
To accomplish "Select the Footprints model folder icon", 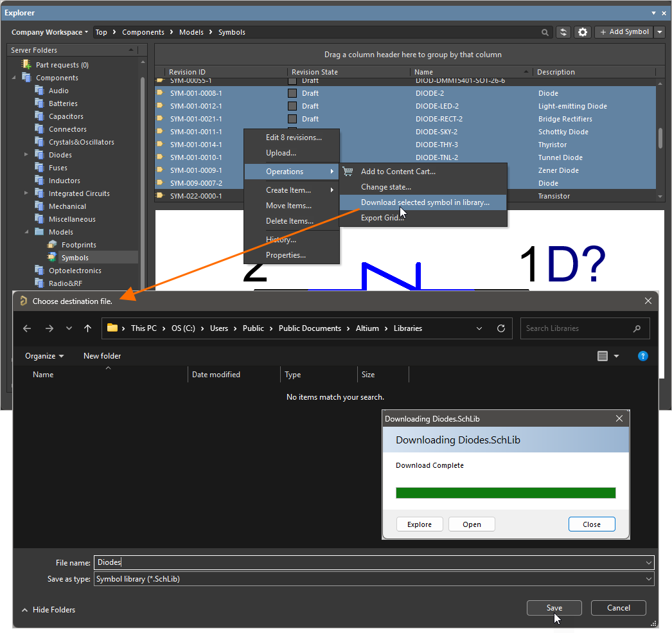I will click(x=52, y=245).
